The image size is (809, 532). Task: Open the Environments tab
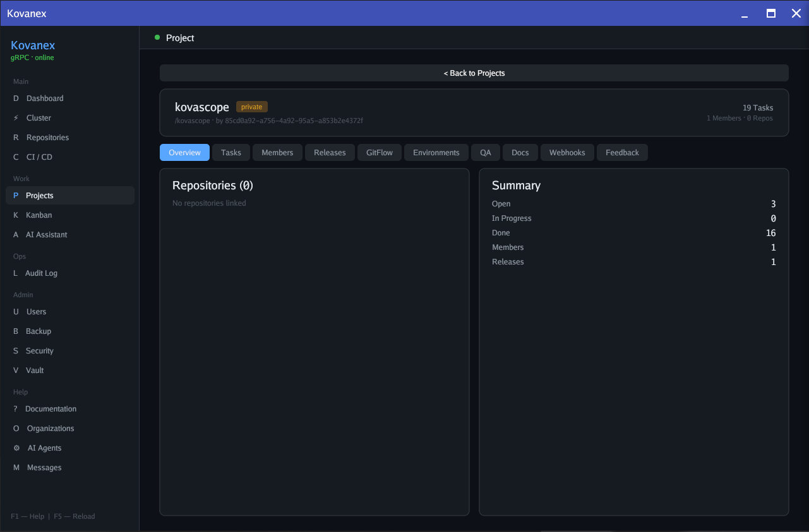(x=436, y=152)
